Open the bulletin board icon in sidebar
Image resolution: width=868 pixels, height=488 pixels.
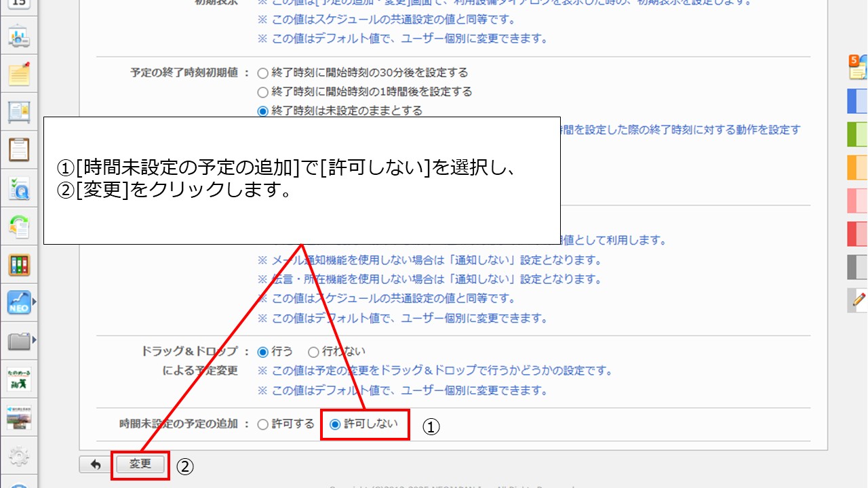click(x=19, y=111)
